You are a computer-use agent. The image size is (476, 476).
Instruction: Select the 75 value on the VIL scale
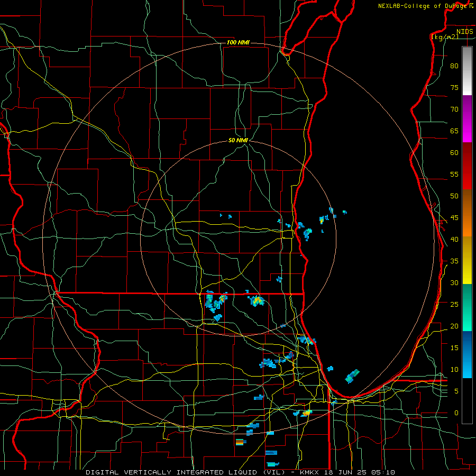tap(454, 88)
